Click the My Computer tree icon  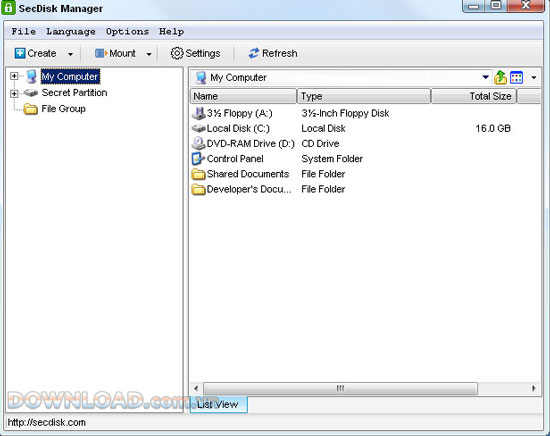coord(31,76)
